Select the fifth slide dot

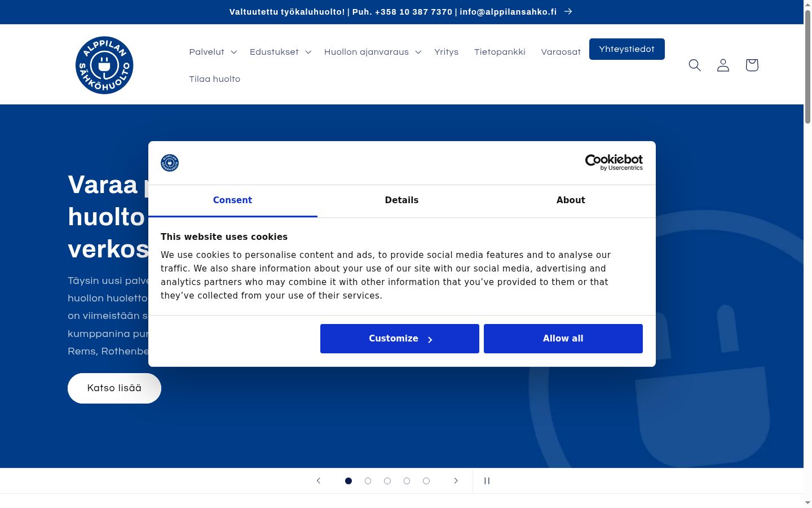point(426,481)
